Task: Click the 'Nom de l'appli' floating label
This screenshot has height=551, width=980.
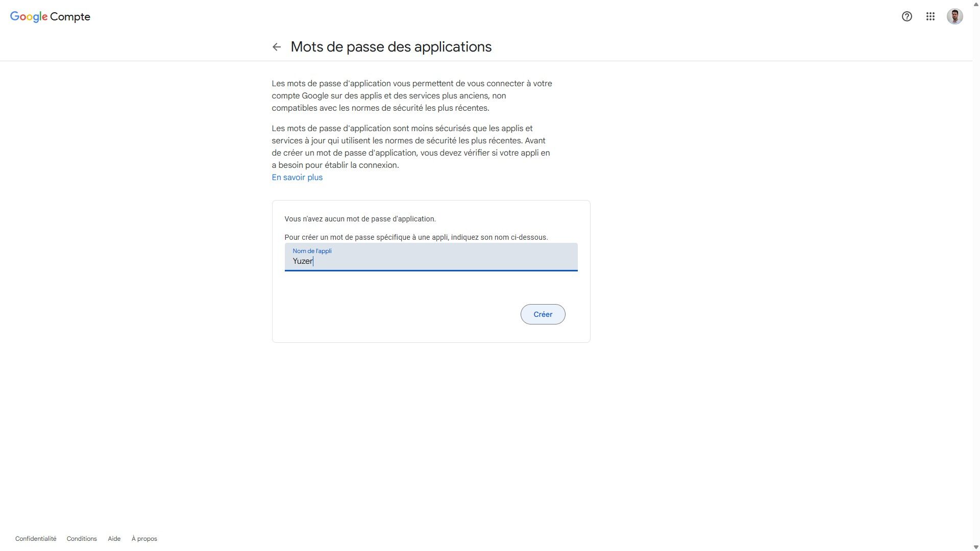Action: 312,251
